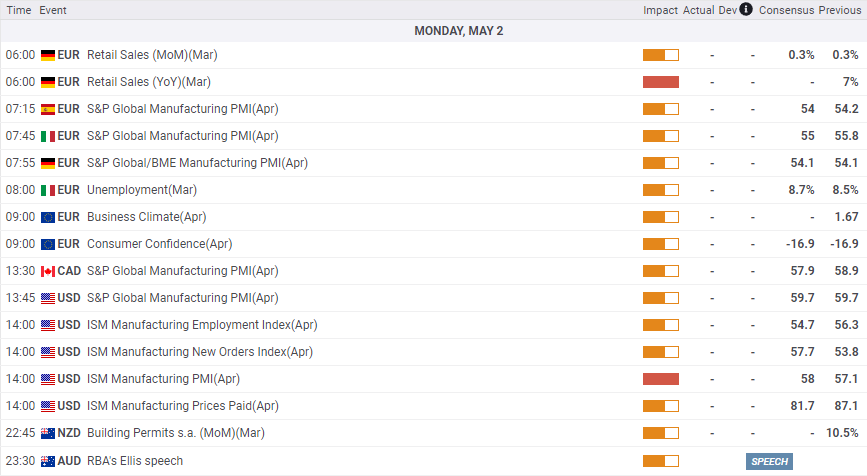The width and height of the screenshot is (867, 476).
Task: Click the Impact column header
Action: click(x=660, y=9)
